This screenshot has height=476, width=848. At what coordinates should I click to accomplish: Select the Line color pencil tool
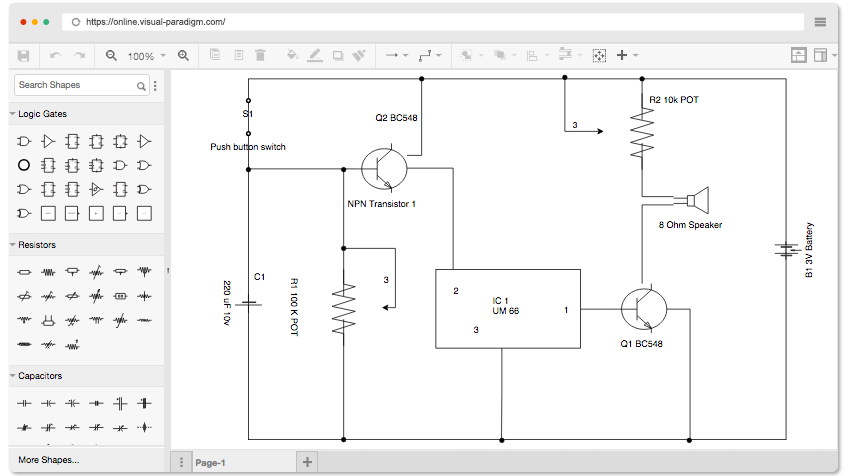[x=315, y=55]
